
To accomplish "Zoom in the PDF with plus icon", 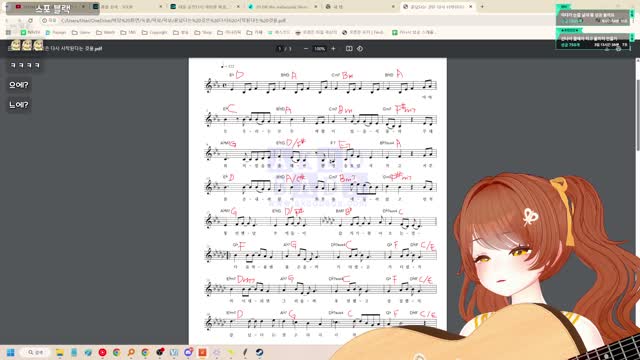I will pyautogui.click(x=333, y=49).
